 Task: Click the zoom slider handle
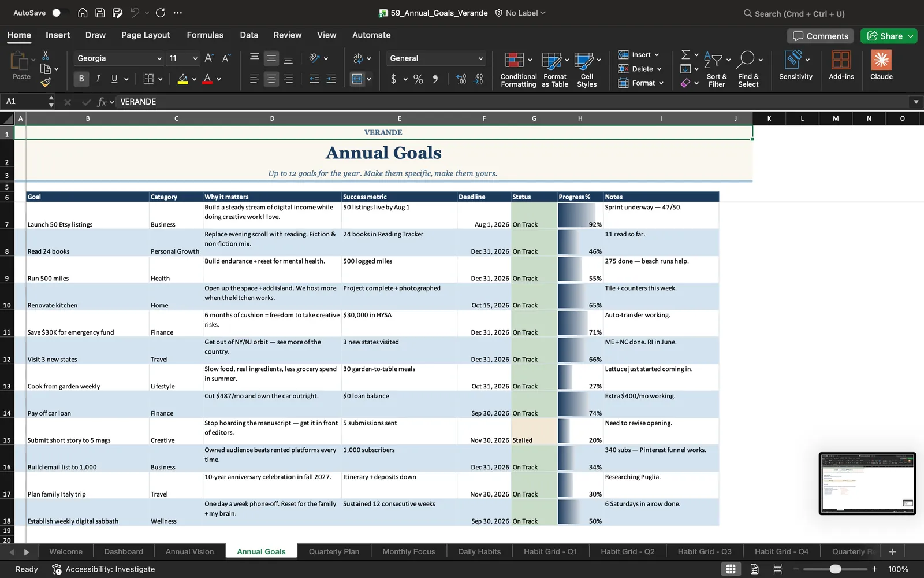[835, 569]
